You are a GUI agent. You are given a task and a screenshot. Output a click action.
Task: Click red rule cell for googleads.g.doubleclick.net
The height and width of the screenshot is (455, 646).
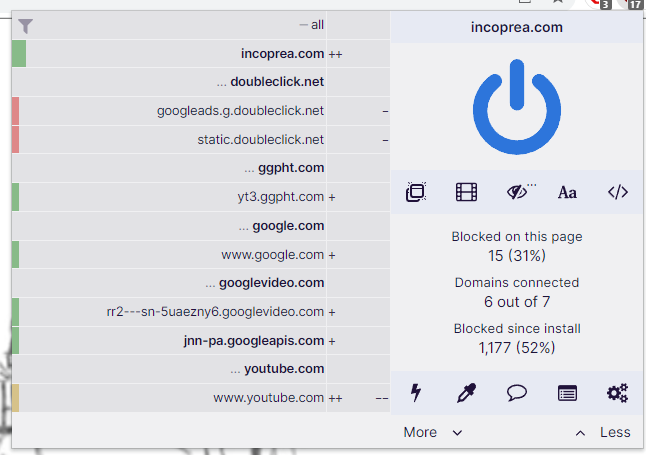16,111
